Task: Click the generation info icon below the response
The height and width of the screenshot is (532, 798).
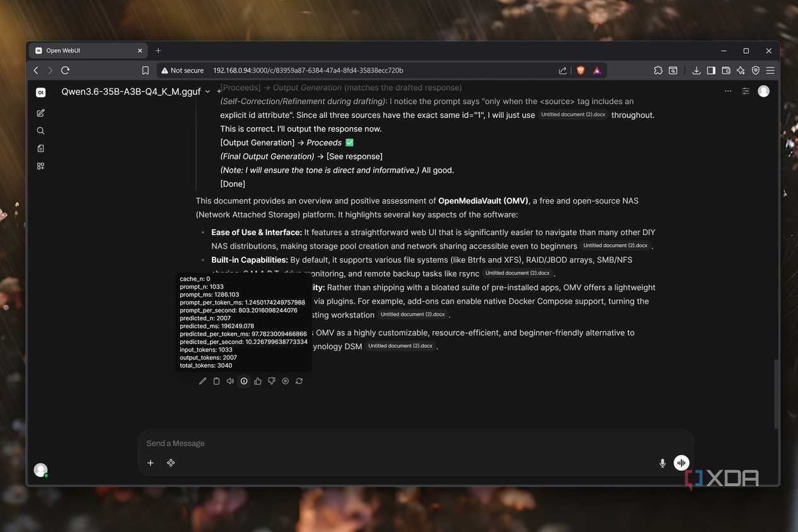Action: point(244,381)
